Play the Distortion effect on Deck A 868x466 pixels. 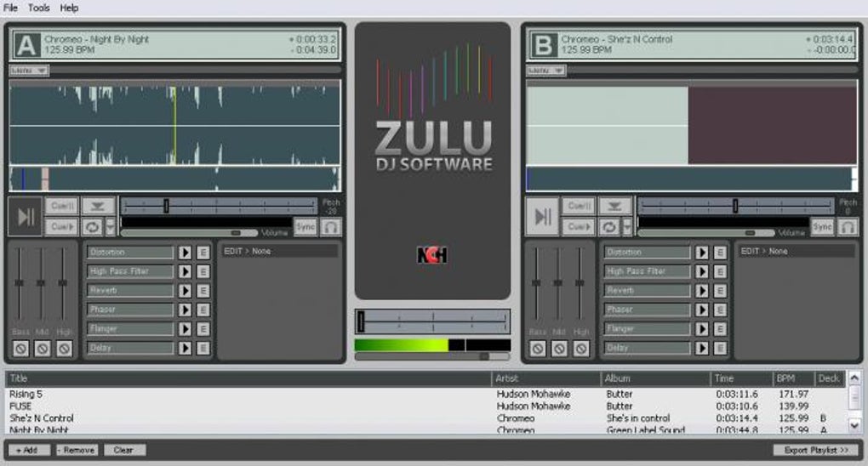tap(185, 253)
